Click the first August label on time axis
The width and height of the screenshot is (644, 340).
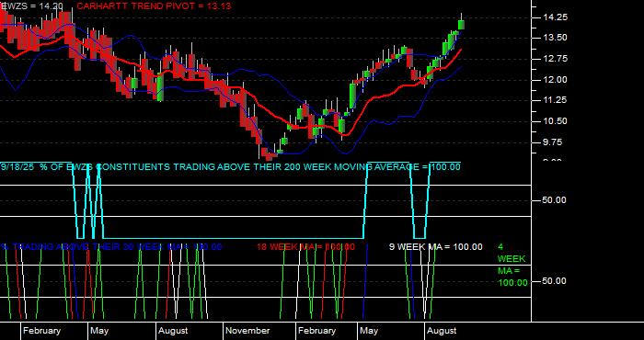click(173, 331)
